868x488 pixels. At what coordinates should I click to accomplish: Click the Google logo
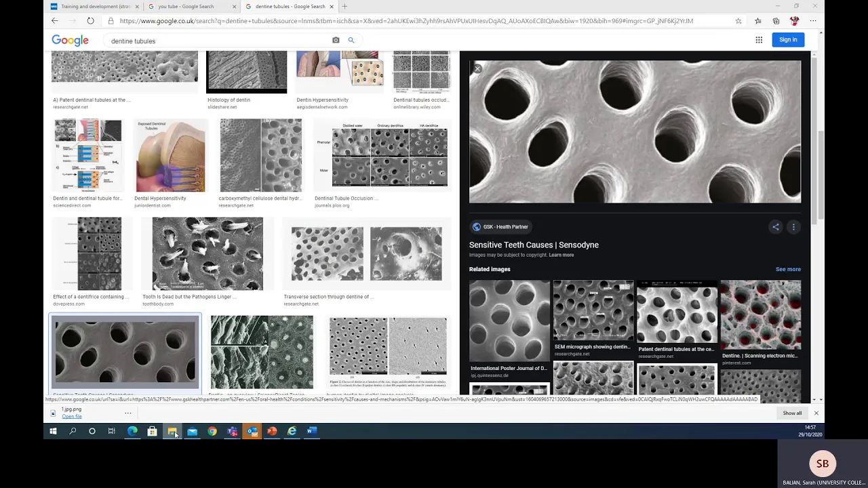(x=70, y=41)
